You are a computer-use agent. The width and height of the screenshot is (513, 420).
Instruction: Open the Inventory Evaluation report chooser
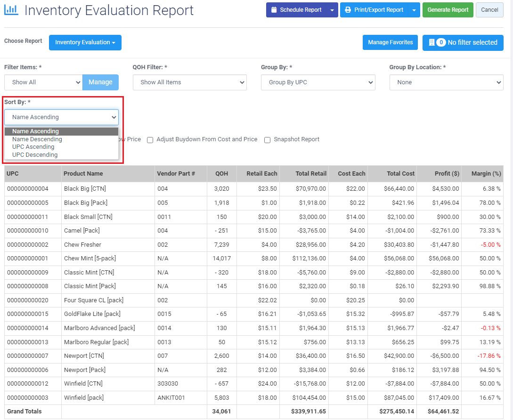click(x=85, y=42)
